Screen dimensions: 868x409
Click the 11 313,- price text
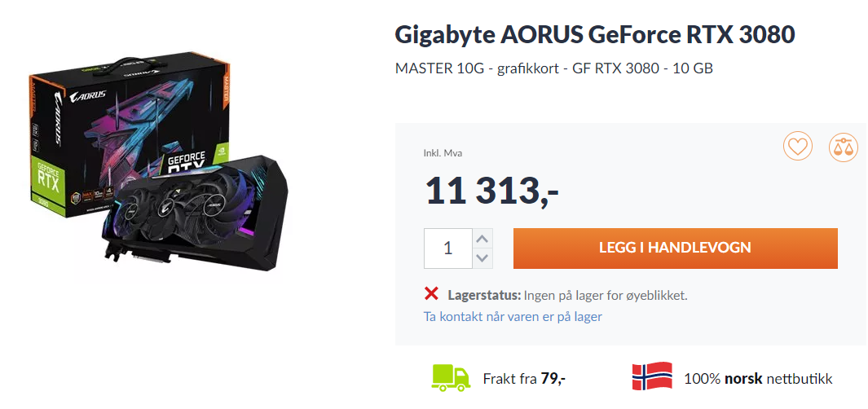click(x=491, y=191)
